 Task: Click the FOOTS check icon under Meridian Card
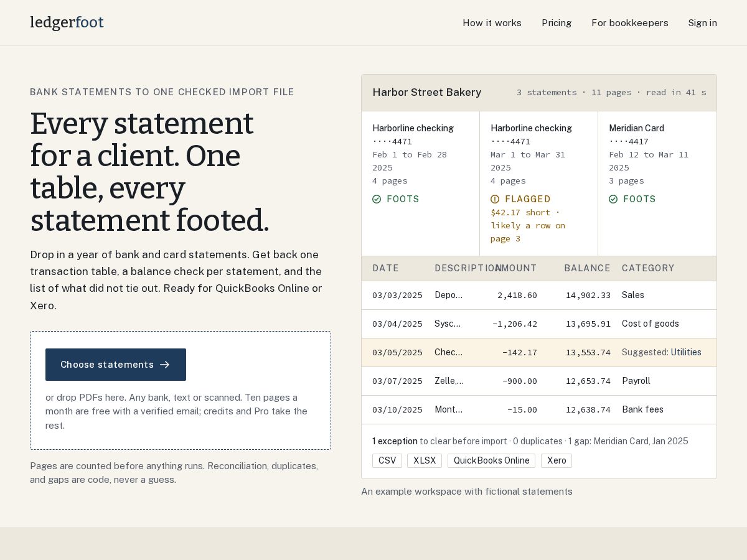click(x=613, y=199)
